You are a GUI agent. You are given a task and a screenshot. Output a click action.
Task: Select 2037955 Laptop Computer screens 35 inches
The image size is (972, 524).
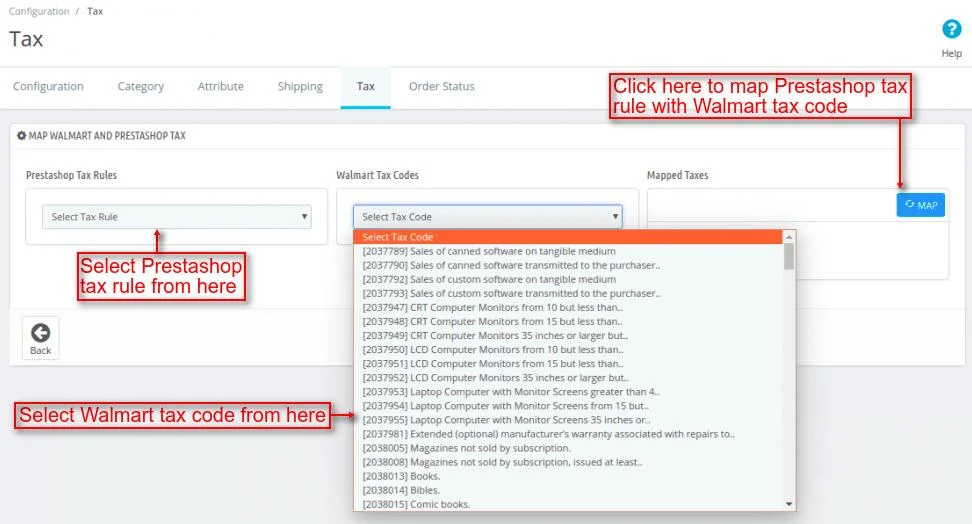tap(568, 420)
